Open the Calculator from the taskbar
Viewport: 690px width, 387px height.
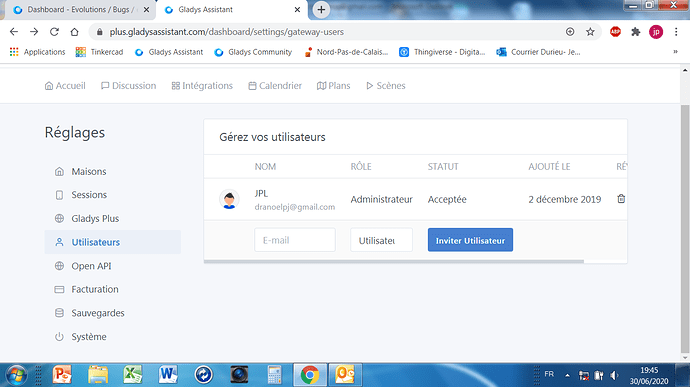274,375
